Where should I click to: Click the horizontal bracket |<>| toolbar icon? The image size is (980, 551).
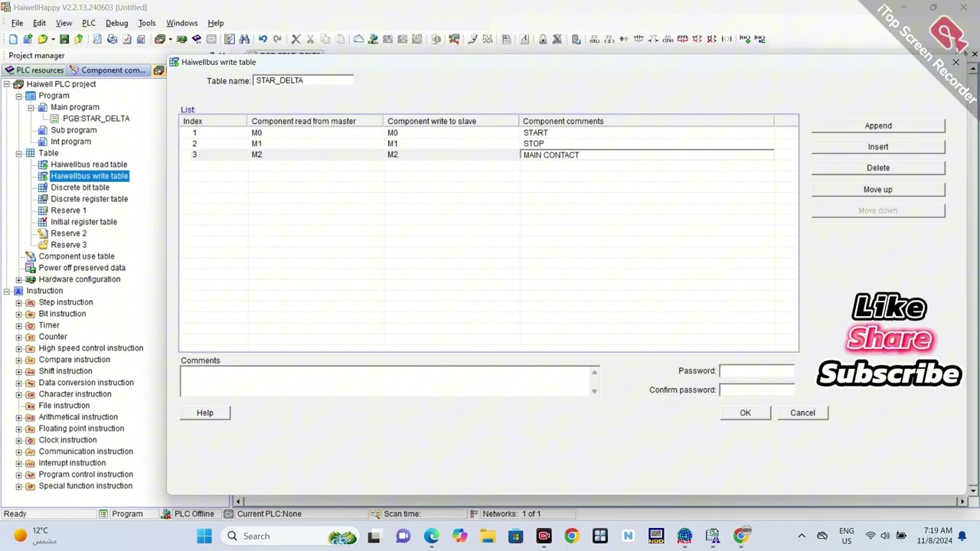tap(727, 39)
